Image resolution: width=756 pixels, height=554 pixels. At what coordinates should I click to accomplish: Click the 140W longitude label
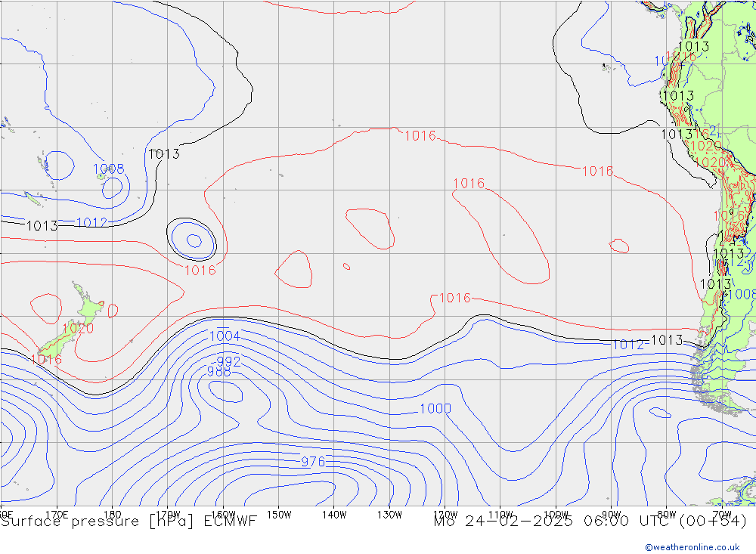pos(334,515)
